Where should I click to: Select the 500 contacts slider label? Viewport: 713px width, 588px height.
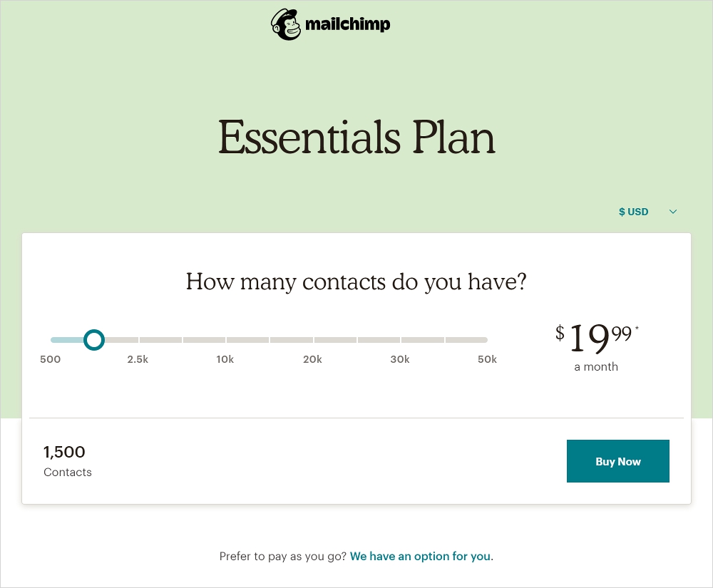(51, 359)
